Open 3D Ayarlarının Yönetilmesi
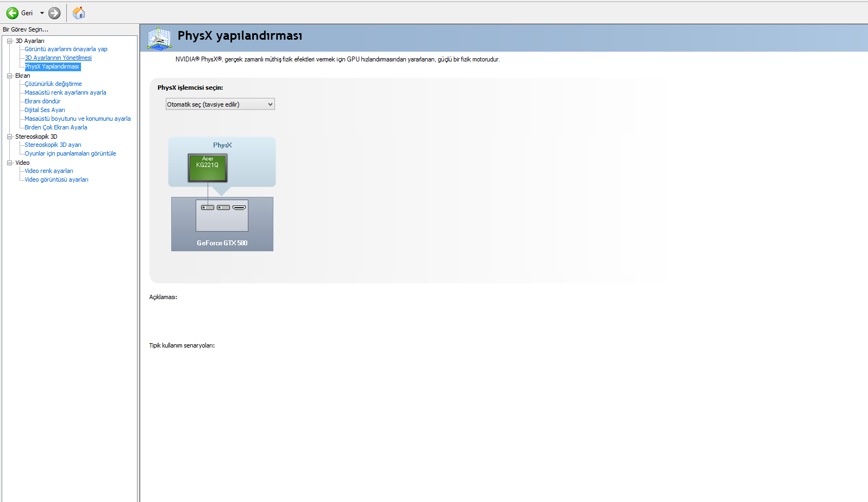 tap(58, 58)
